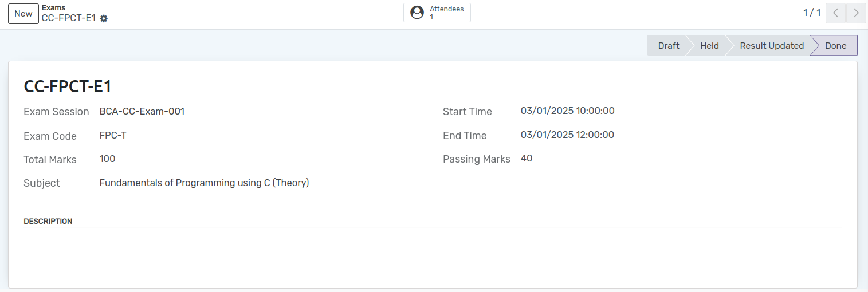Edit the Passing Marks value 40

coord(527,158)
